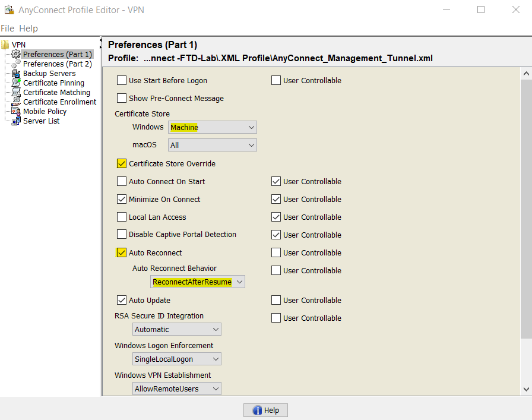
Task: Enable Use Start Before Logon checkbox
Action: point(122,80)
